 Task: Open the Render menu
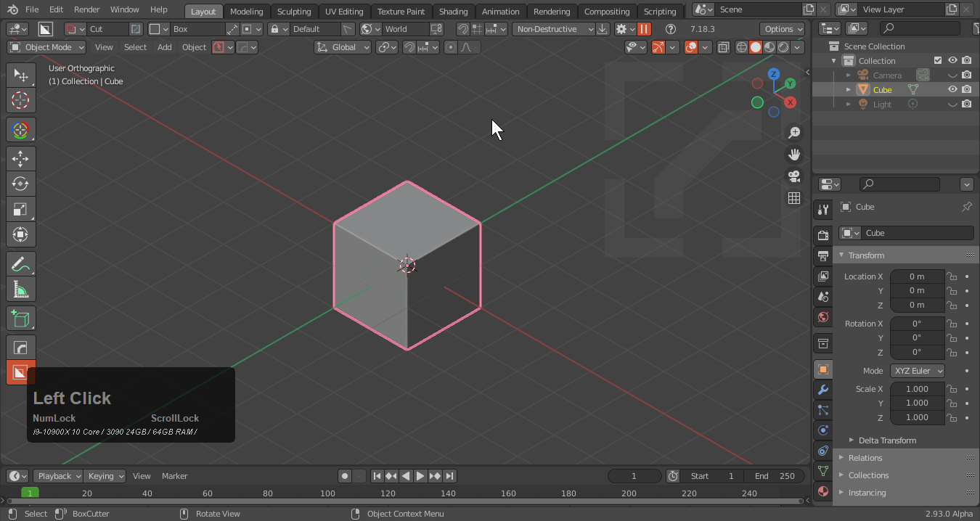(x=86, y=9)
